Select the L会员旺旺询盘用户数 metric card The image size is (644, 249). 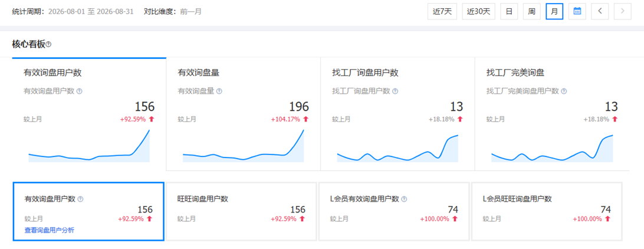click(x=547, y=212)
